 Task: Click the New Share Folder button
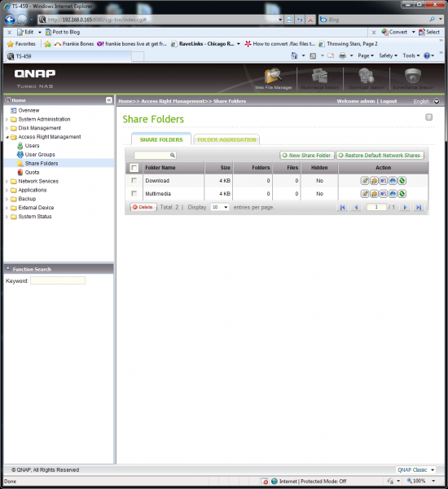point(307,156)
